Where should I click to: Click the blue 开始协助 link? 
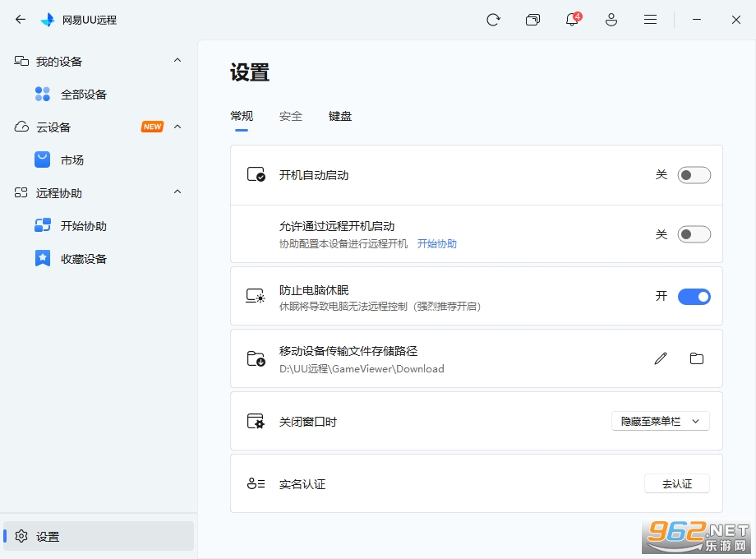coord(437,244)
